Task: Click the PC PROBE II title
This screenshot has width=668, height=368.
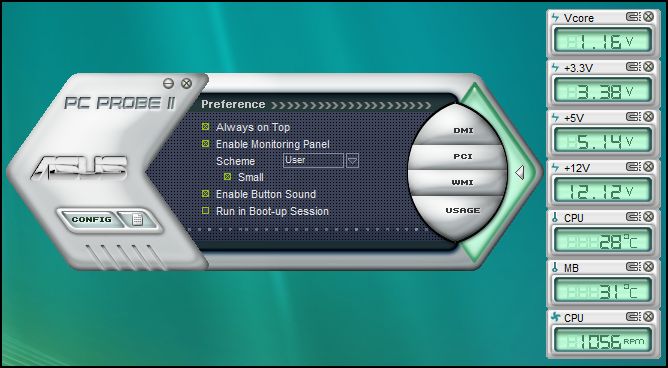Action: coord(120,103)
